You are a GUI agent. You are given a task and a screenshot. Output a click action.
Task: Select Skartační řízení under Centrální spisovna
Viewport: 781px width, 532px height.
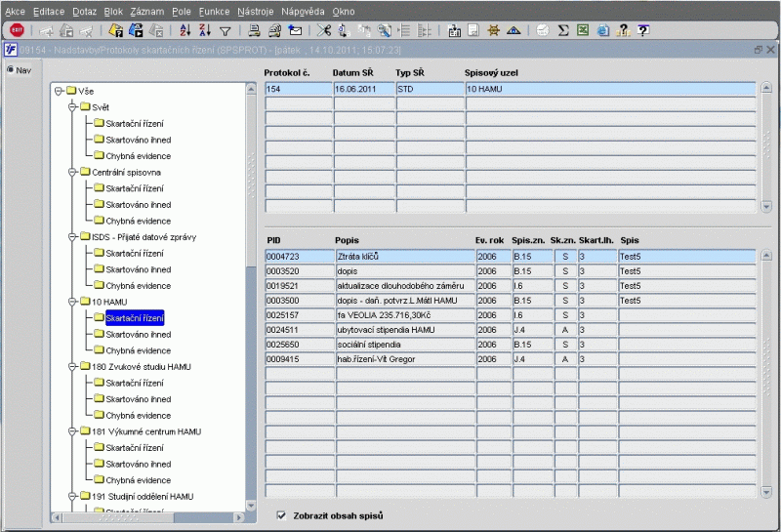point(135,188)
